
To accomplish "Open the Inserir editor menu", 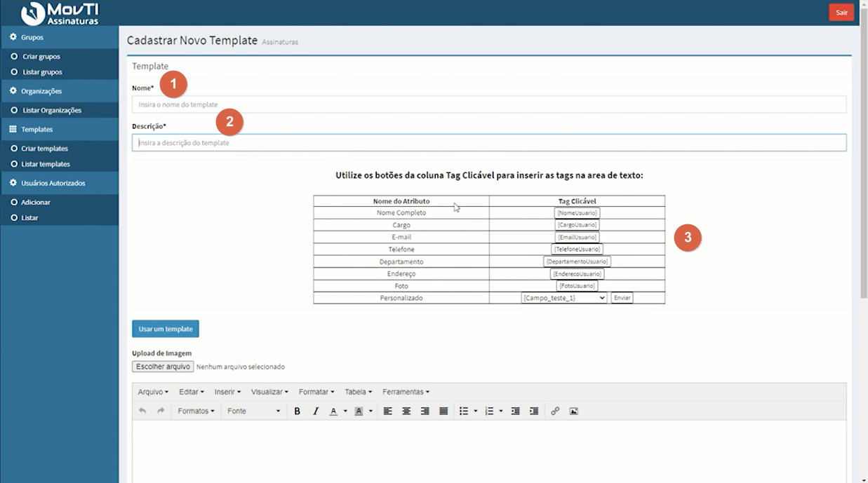I will click(227, 392).
